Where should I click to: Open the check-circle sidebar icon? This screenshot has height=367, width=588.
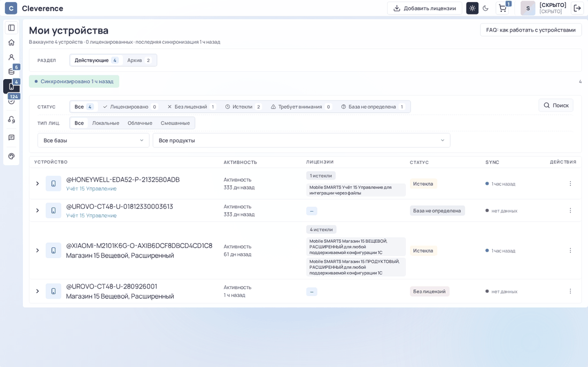coord(11,101)
